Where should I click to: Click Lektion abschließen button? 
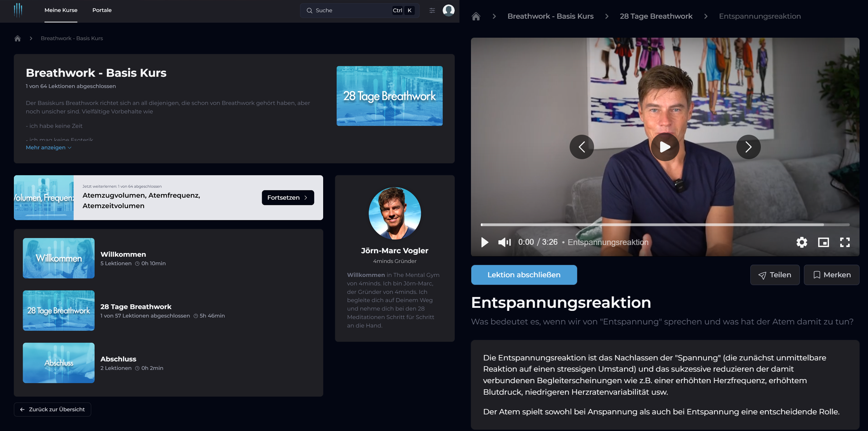[x=524, y=275]
